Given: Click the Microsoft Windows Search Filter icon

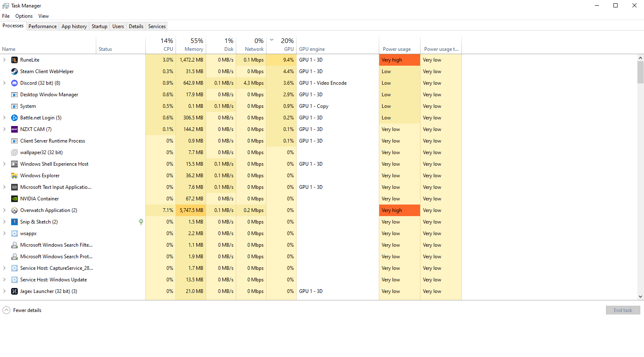Looking at the screenshot, I should click(14, 245).
